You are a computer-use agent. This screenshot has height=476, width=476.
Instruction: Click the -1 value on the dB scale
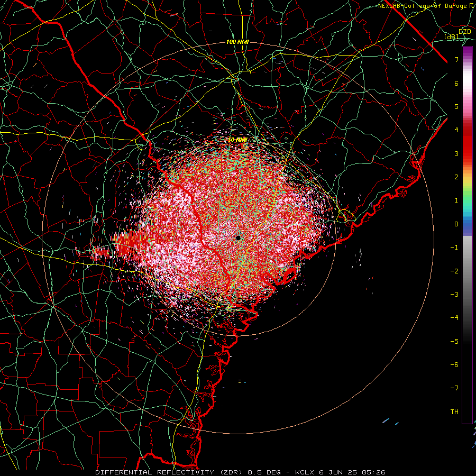(454, 248)
